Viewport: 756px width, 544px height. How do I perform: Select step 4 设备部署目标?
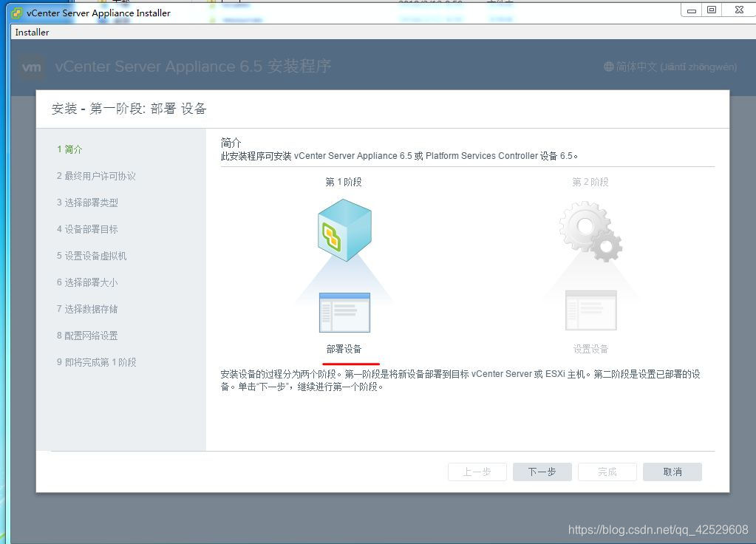(x=87, y=229)
